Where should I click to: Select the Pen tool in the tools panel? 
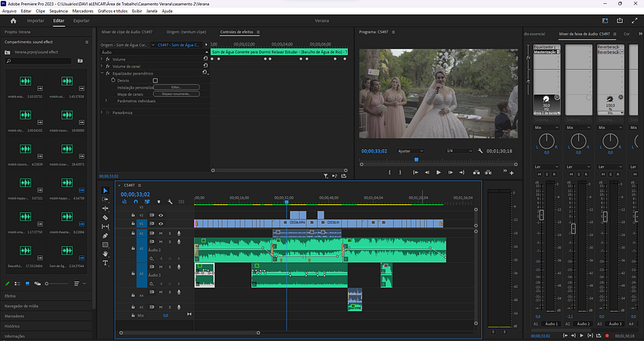click(x=106, y=236)
